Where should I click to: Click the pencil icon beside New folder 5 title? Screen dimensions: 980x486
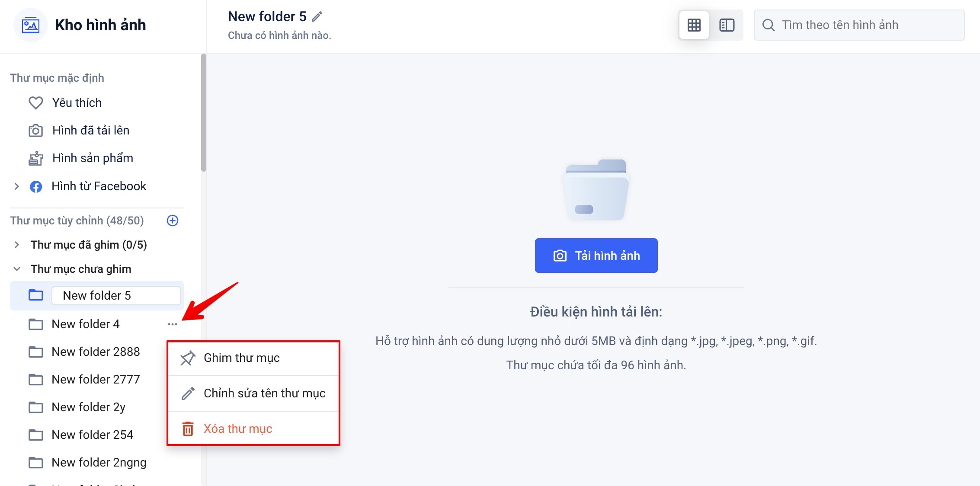click(x=317, y=17)
